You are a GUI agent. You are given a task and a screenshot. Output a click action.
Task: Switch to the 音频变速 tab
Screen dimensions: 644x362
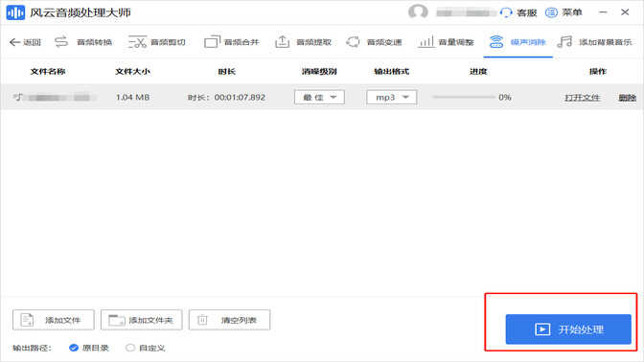coord(374,42)
